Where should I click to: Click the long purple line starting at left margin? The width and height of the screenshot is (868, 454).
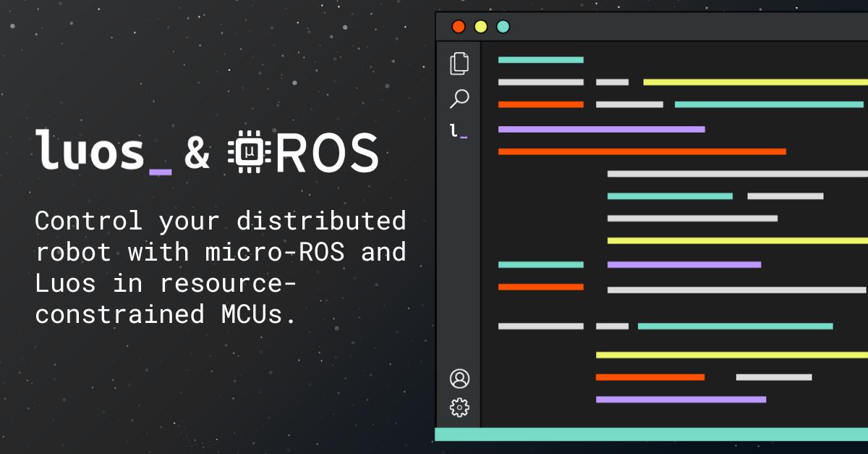pyautogui.click(x=601, y=130)
